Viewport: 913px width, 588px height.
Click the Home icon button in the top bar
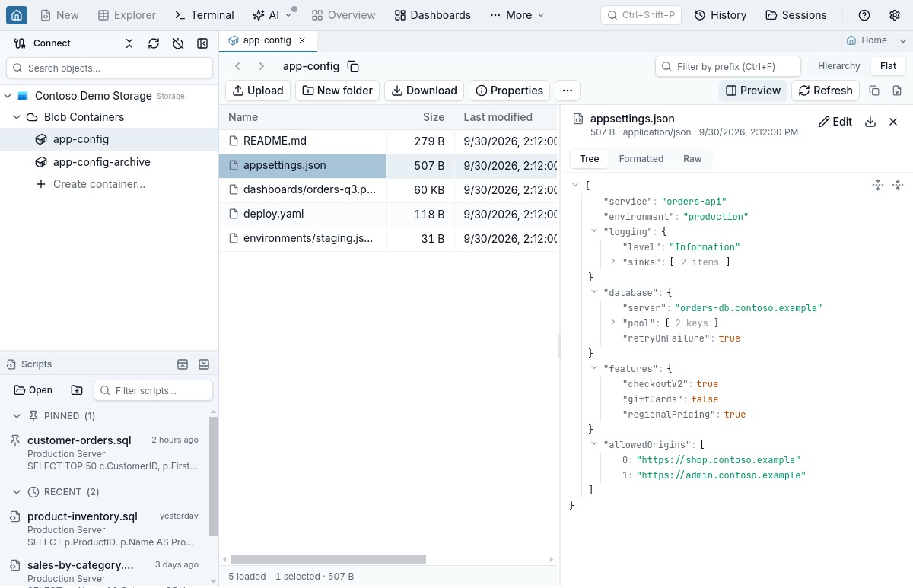[17, 15]
